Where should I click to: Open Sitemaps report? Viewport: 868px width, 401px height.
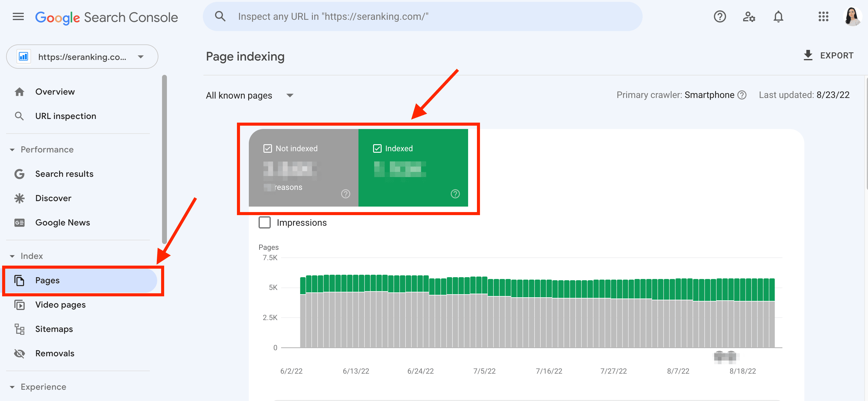coord(54,329)
